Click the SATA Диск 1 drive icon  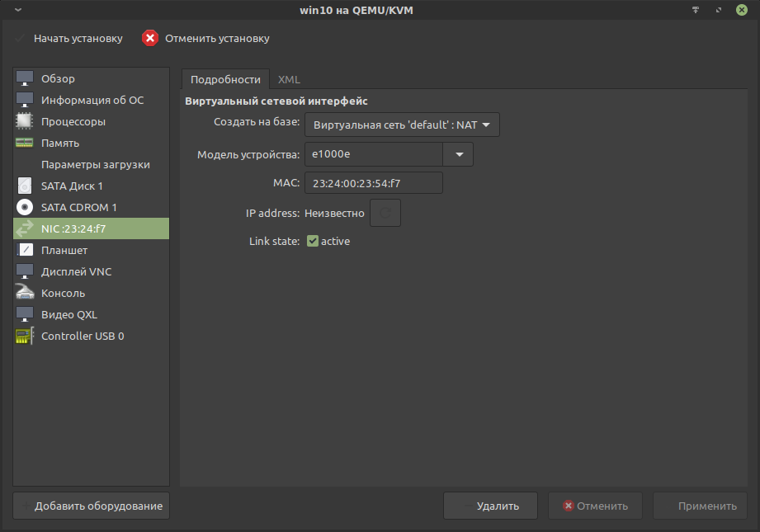(x=25, y=186)
